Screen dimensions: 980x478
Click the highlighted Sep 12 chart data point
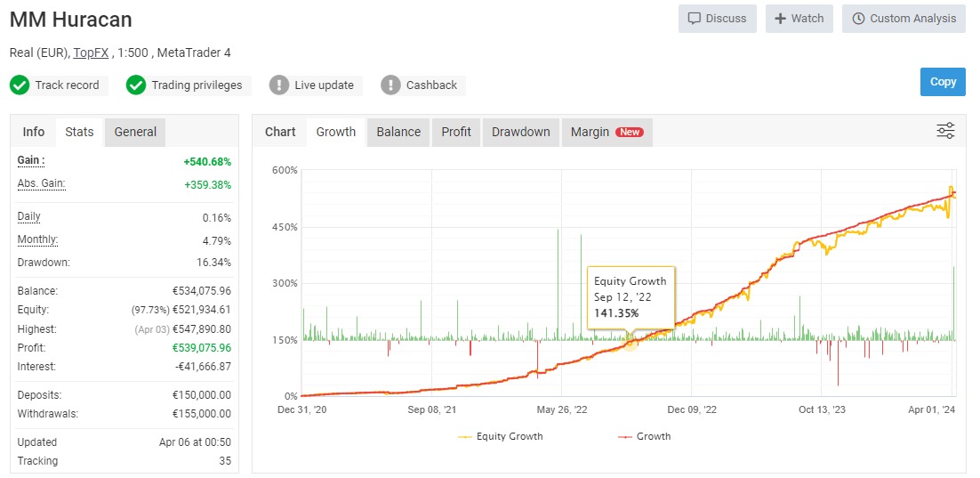coord(630,343)
